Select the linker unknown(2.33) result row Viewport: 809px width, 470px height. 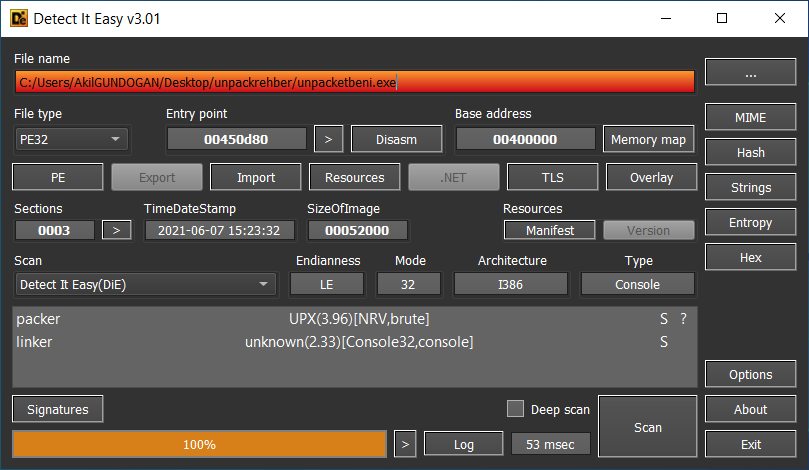click(354, 342)
